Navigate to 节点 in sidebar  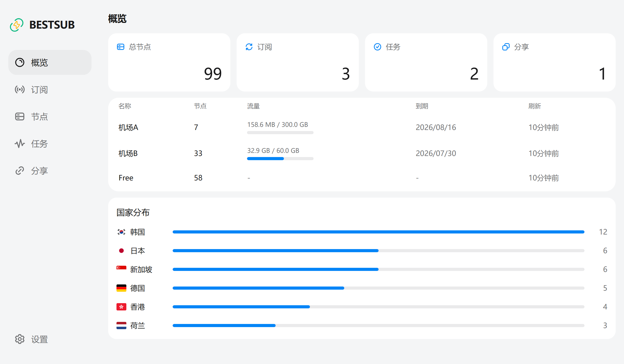tap(50, 116)
